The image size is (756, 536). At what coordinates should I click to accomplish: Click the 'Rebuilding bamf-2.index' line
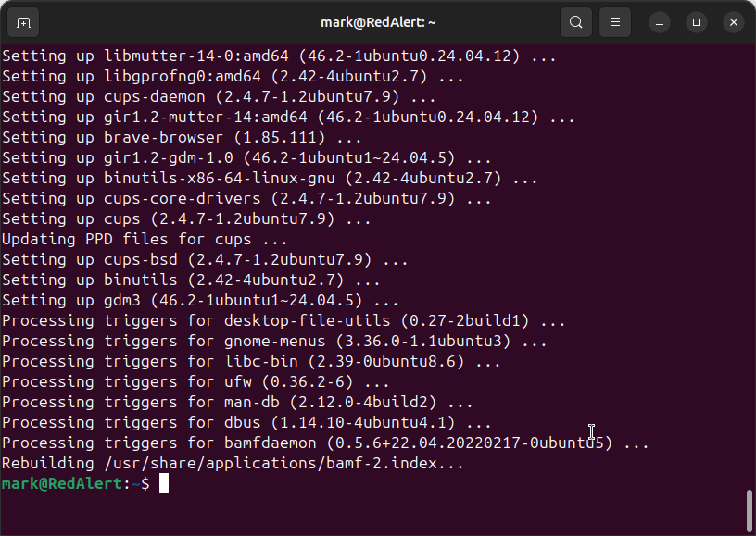coord(233,463)
